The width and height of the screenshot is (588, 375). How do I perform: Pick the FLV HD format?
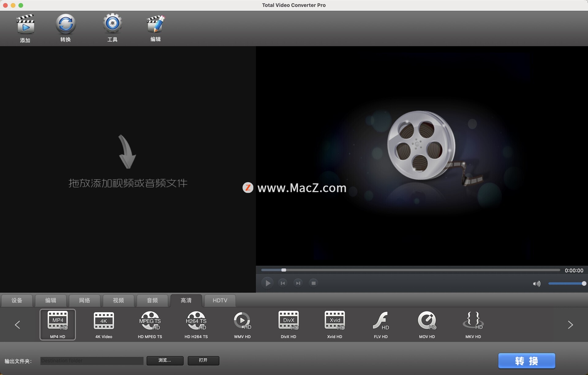[381, 324]
